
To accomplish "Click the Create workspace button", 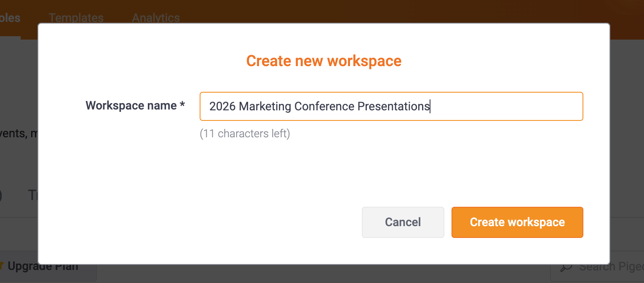I will [x=517, y=222].
